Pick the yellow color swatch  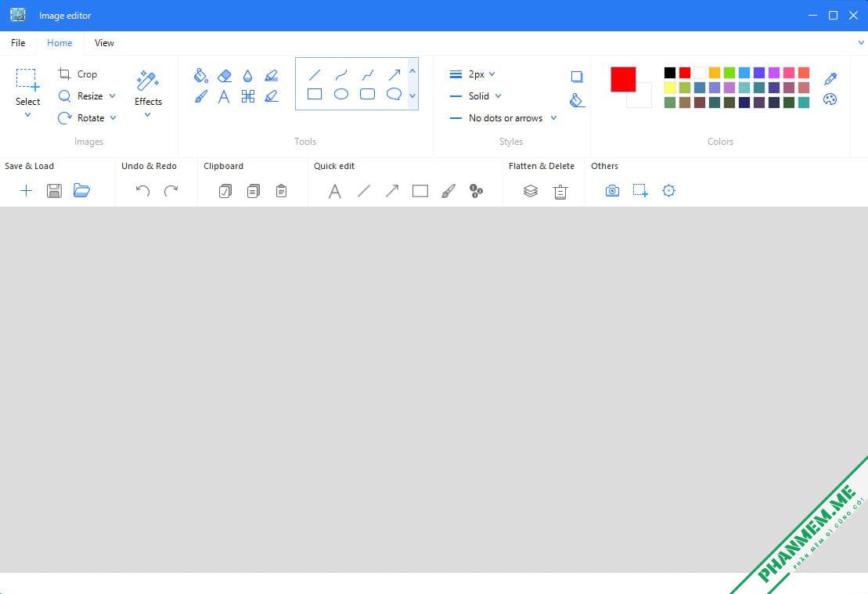670,88
